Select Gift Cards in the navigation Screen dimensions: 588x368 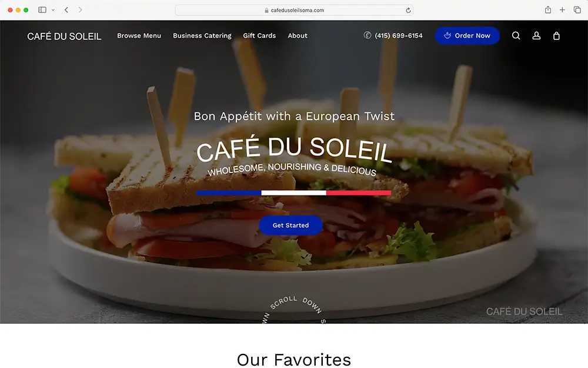point(259,36)
